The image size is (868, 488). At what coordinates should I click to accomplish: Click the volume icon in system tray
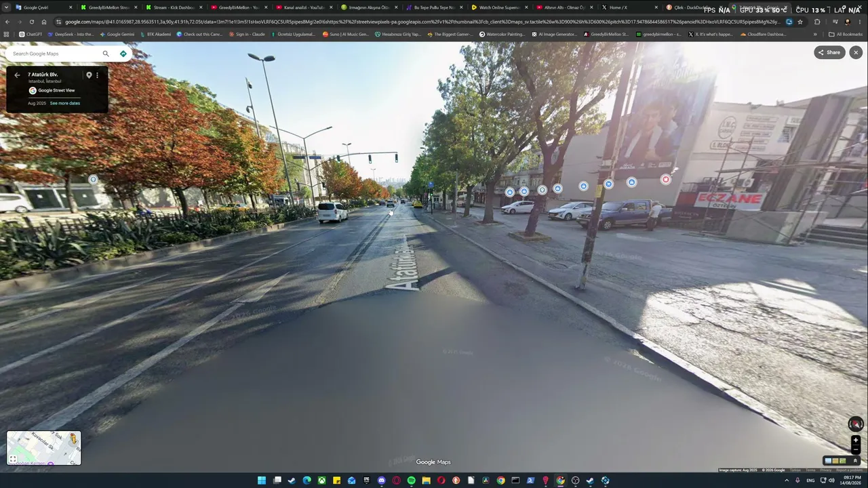point(831,481)
